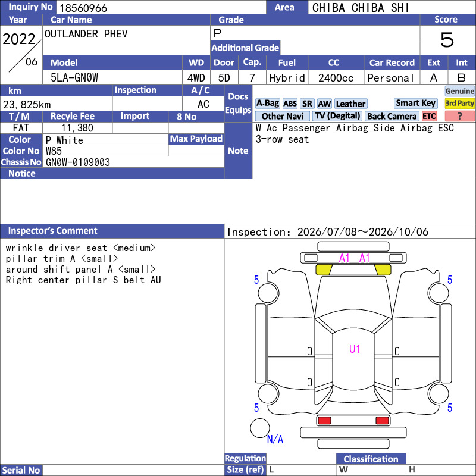Select the model code 5LA-GN0W

(x=74, y=78)
